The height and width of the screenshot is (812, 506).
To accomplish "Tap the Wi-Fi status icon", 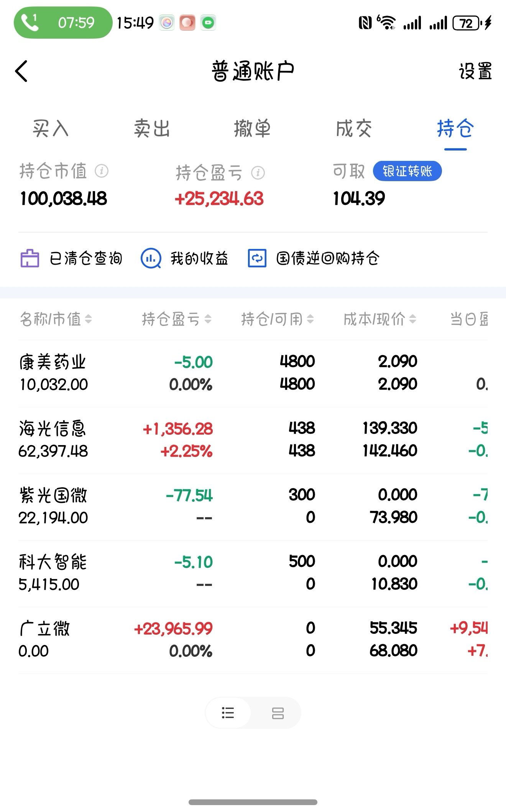I will click(x=386, y=23).
